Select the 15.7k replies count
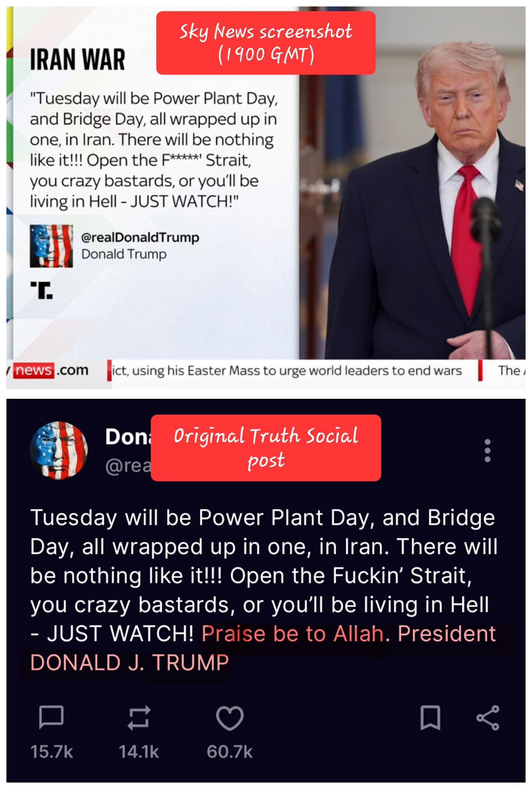The image size is (532, 789). click(x=52, y=751)
